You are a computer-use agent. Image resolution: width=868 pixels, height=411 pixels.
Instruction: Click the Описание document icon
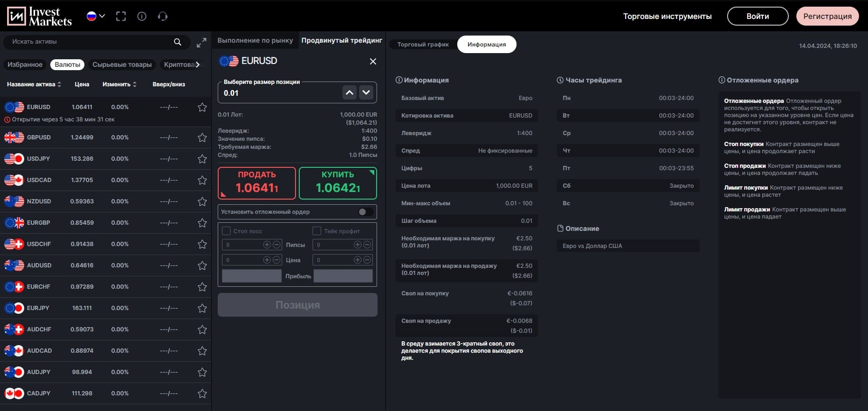click(x=560, y=228)
